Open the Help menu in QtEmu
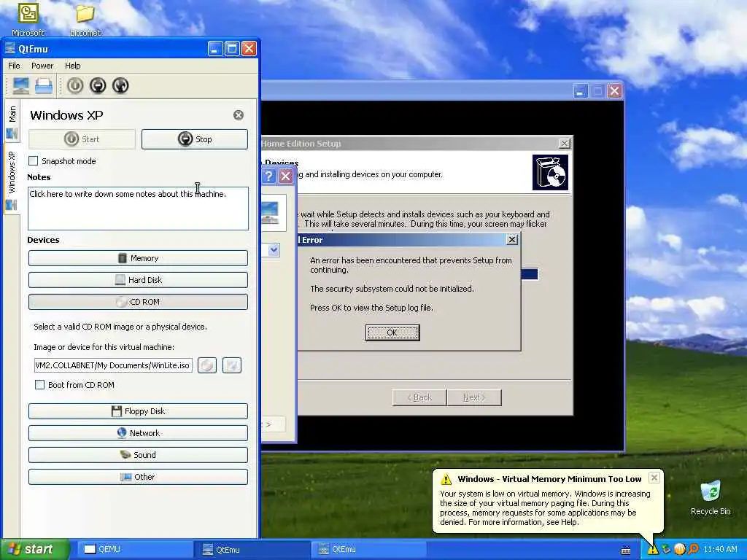Image resolution: width=747 pixels, height=560 pixels. [x=72, y=66]
